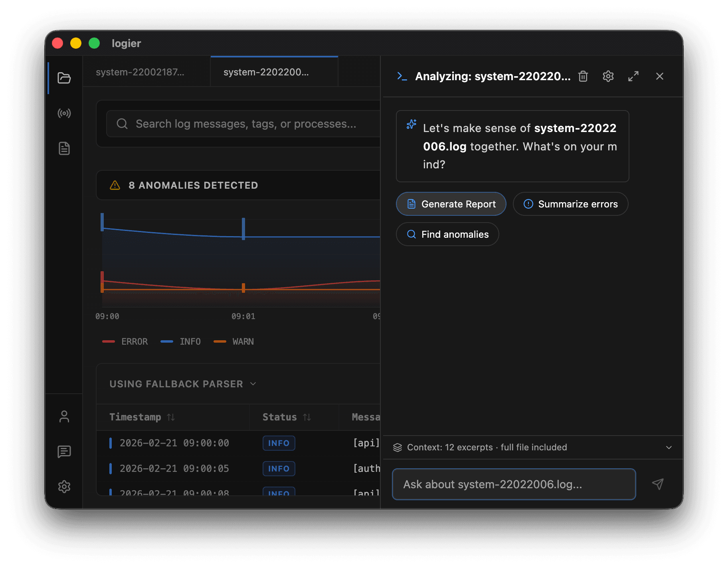Open the live stream broadcast sidebar icon
This screenshot has width=728, height=568.
[64, 113]
